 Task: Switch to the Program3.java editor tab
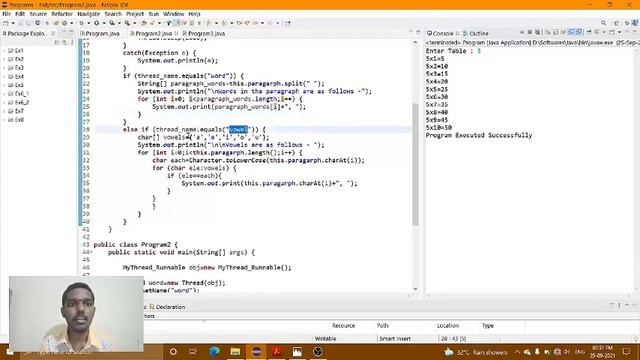coord(204,33)
